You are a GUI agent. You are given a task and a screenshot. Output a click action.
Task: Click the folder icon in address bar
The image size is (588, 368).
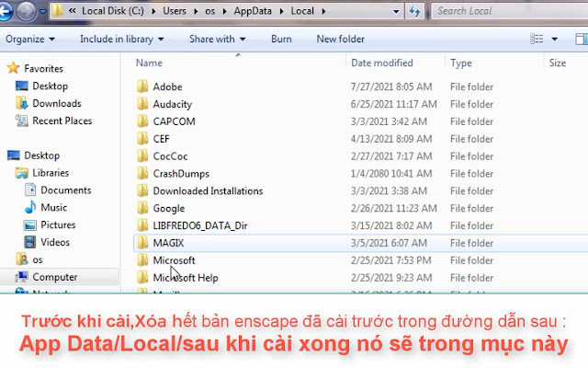tap(57, 11)
